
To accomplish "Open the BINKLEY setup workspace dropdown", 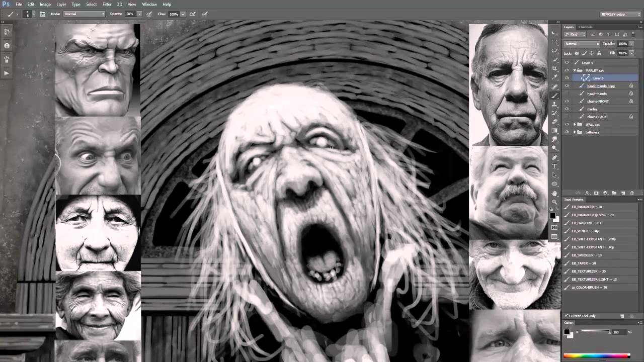I will tap(620, 14).
